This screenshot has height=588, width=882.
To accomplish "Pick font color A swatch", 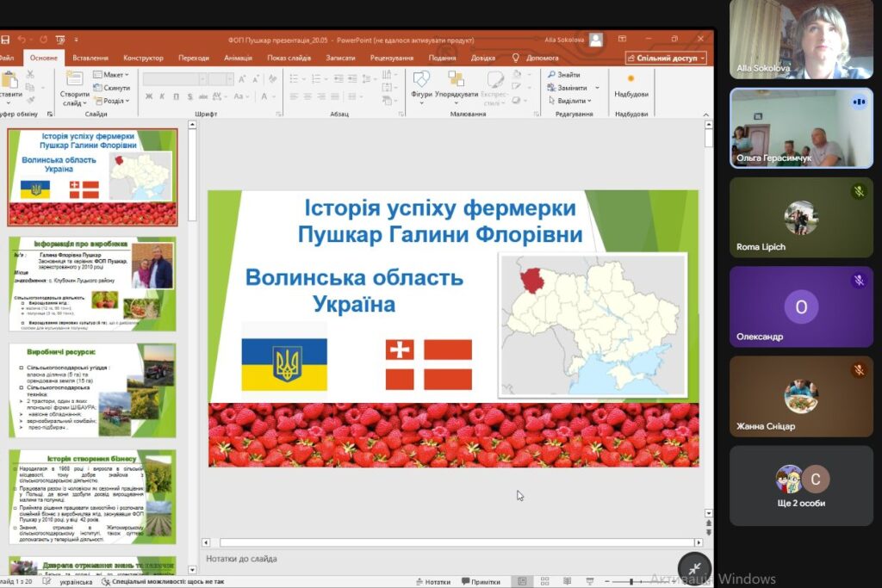I will pyautogui.click(x=265, y=96).
